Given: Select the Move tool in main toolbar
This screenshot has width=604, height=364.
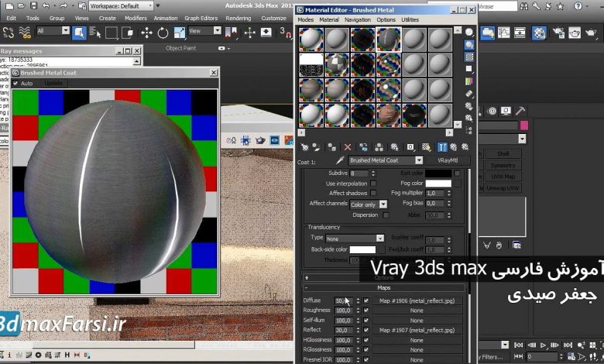Looking at the screenshot, I should click(x=146, y=33).
